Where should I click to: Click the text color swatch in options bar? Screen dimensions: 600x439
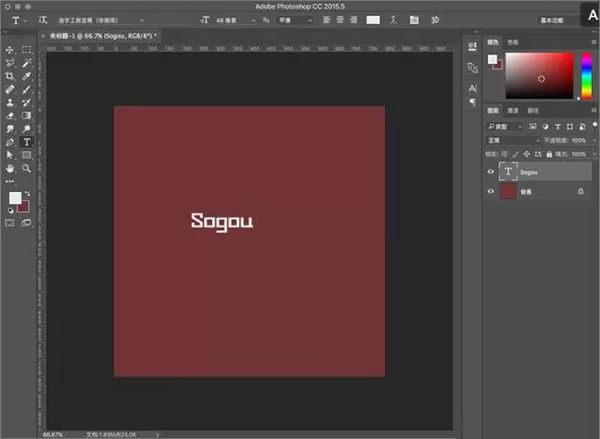[373, 20]
